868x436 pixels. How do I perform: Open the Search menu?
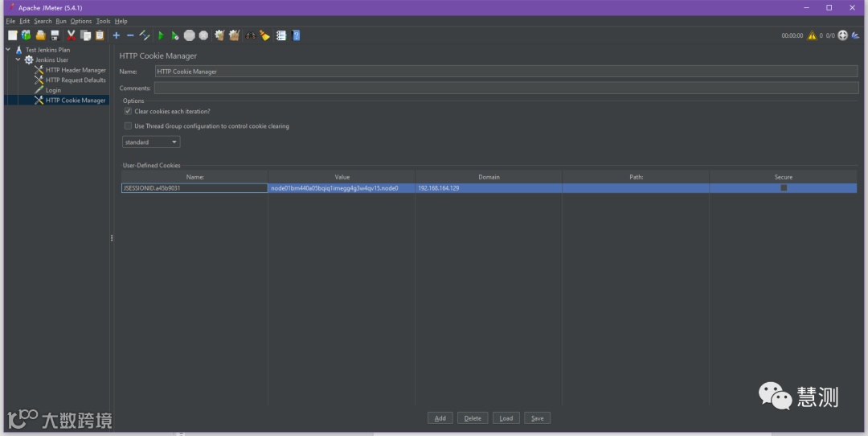click(x=43, y=21)
